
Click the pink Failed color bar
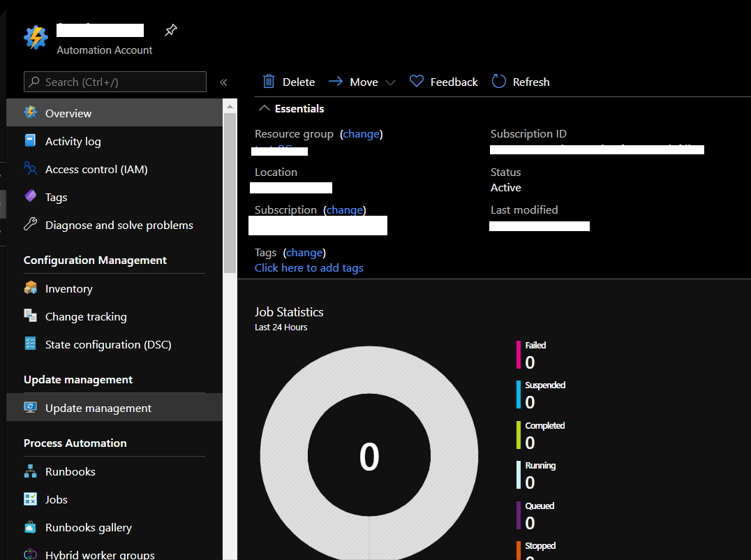[x=518, y=355]
